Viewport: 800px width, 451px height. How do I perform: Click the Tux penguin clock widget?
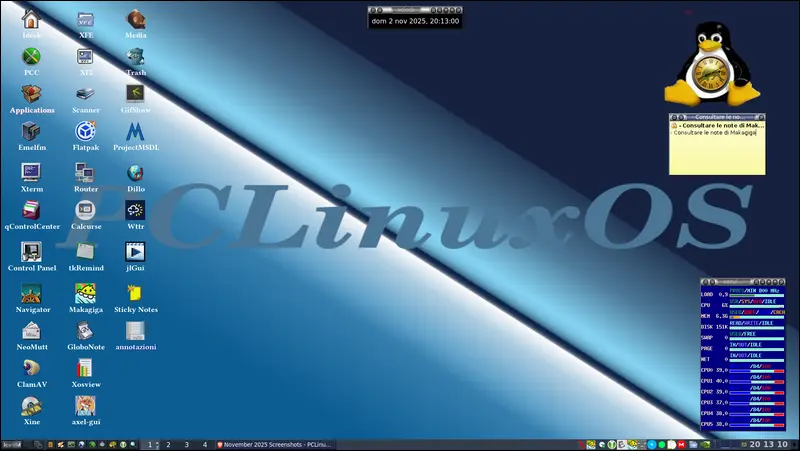pyautogui.click(x=712, y=64)
